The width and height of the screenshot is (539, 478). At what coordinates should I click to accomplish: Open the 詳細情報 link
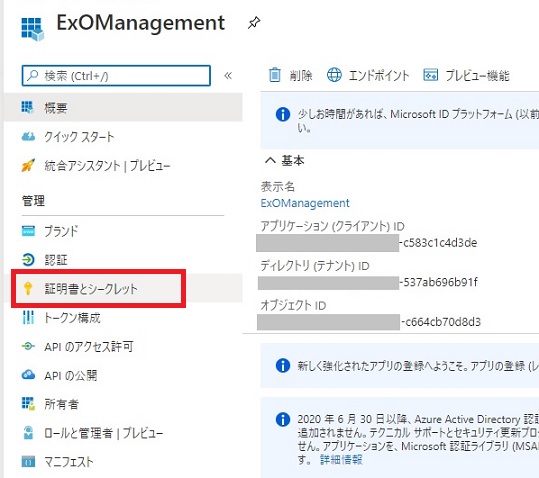point(341,459)
